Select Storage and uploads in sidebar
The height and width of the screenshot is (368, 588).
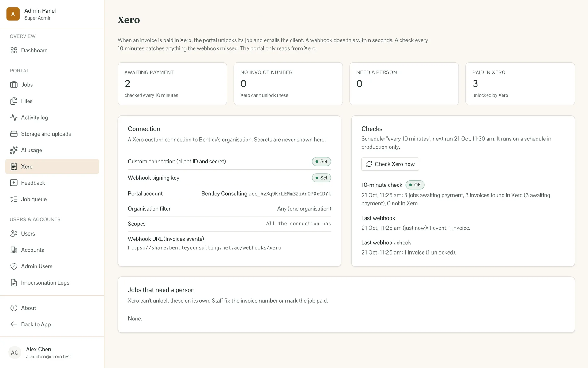[x=52, y=134]
